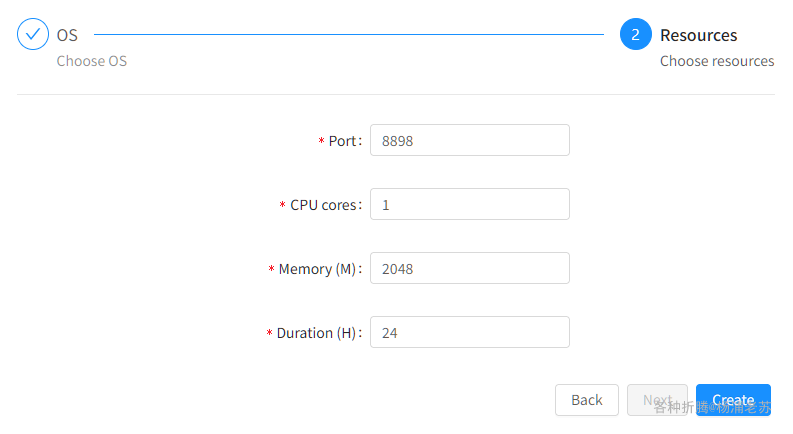
Task: Select the OS step title
Action: pos(67,35)
